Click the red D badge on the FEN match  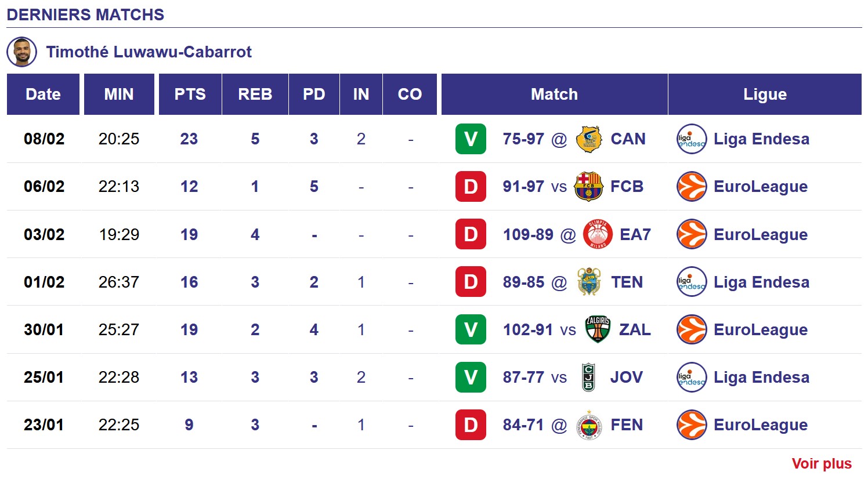tap(471, 424)
